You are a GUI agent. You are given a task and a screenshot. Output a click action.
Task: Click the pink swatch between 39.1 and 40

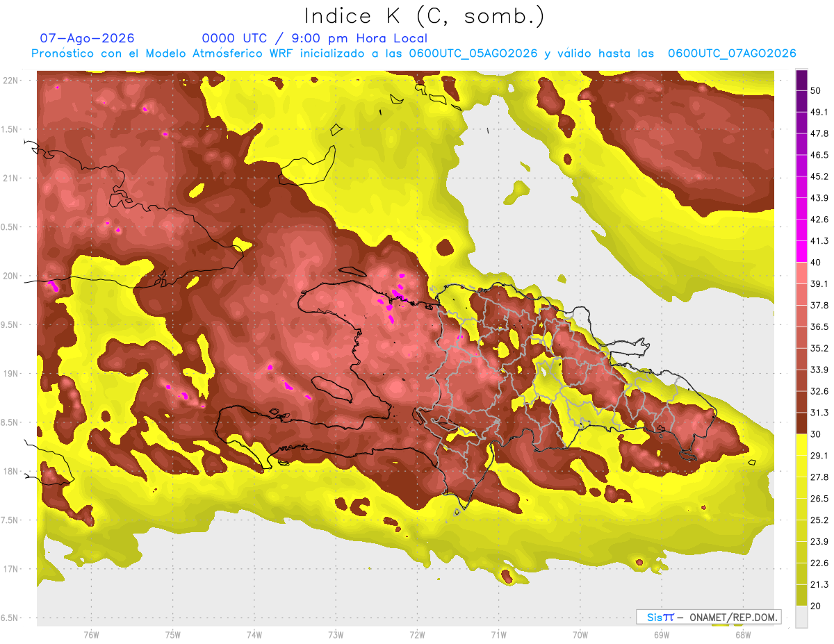coord(801,273)
